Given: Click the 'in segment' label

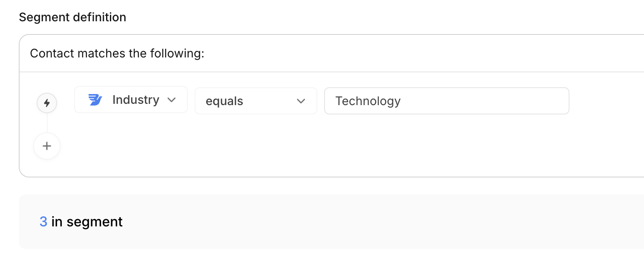Looking at the screenshot, I should [x=87, y=222].
